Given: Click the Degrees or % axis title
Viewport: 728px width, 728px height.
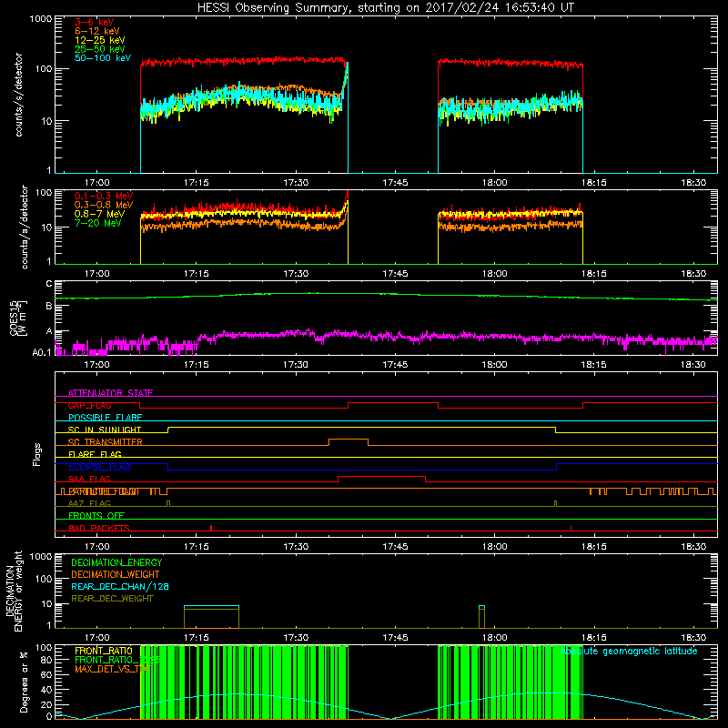Looking at the screenshot, I should pyautogui.click(x=24, y=682).
